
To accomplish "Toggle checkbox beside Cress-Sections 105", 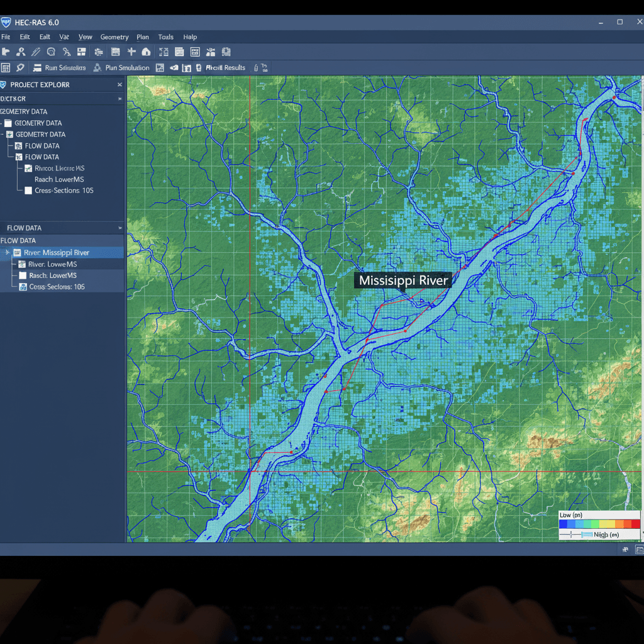I will [28, 191].
